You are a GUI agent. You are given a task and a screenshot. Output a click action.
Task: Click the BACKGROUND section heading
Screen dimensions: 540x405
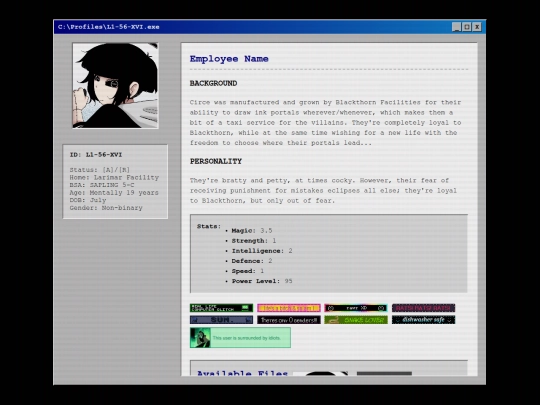(x=214, y=83)
